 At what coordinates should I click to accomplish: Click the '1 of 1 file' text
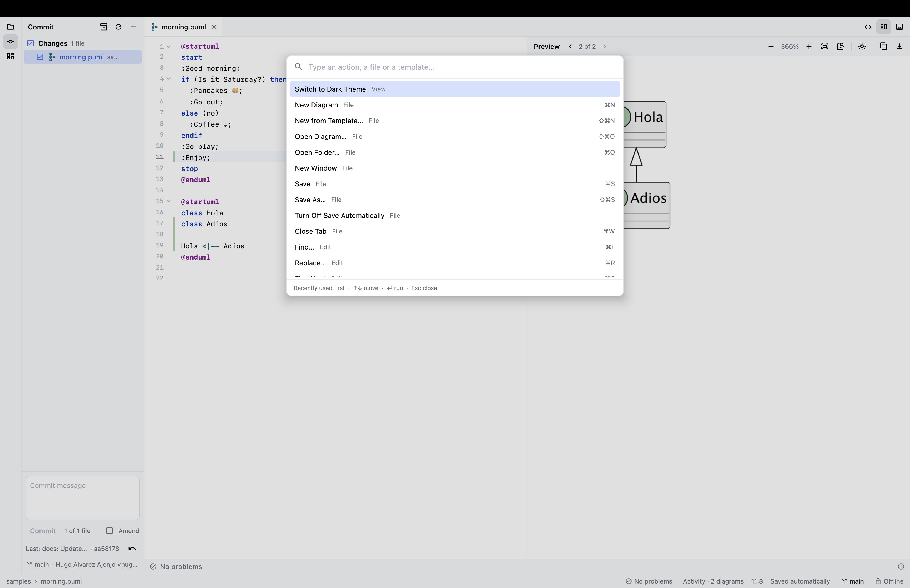click(x=77, y=531)
